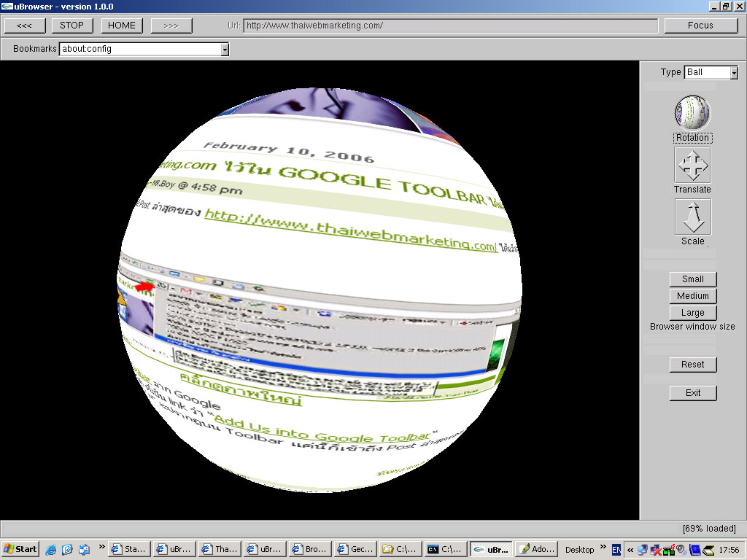Switch to the Adobe taskbar window

coord(536,549)
